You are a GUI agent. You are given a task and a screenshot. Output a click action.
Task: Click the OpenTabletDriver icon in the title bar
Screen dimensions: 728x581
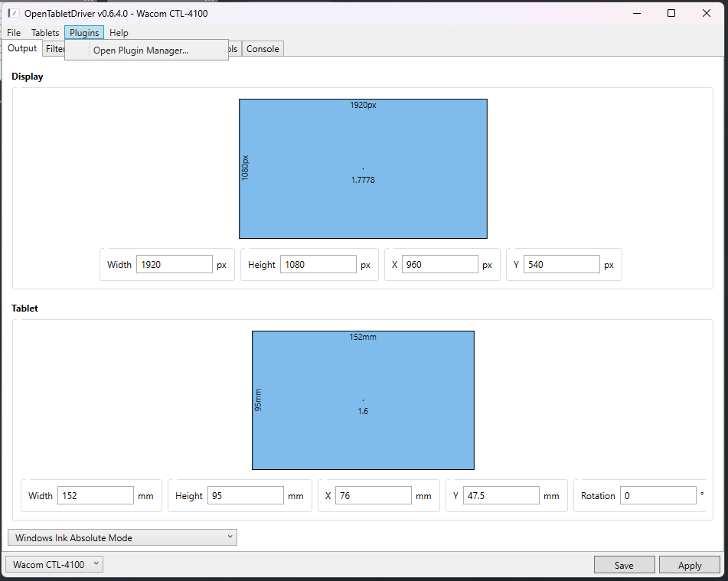pyautogui.click(x=14, y=13)
